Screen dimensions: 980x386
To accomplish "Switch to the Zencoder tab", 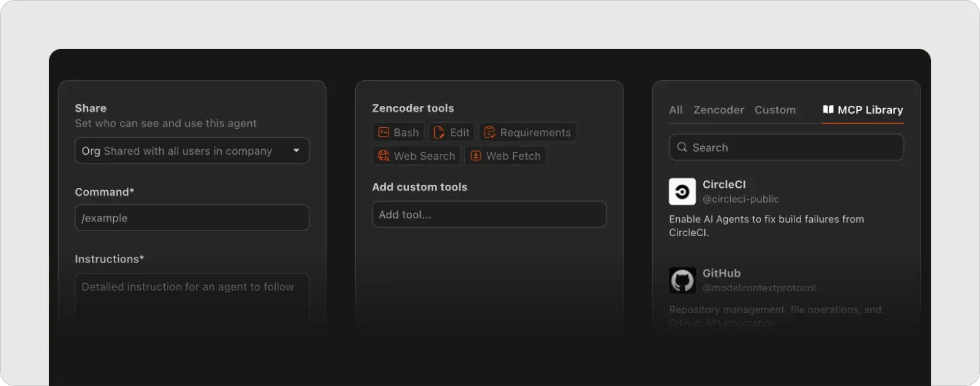I will (718, 110).
